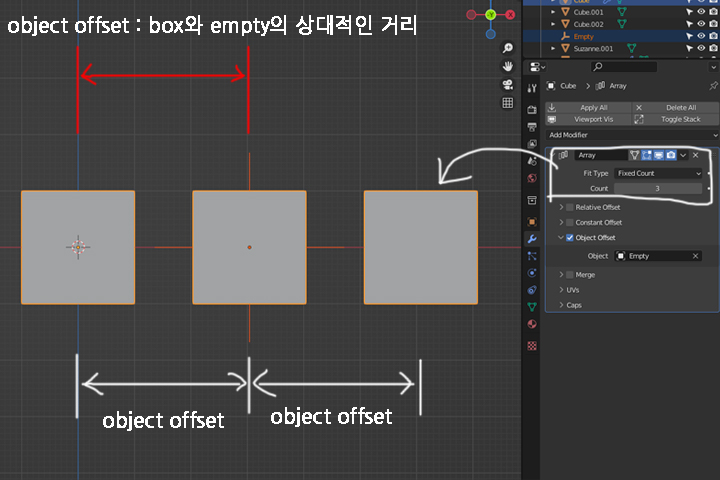Open the Particles properties tab icon
This screenshot has height=480, width=720.
point(532,256)
